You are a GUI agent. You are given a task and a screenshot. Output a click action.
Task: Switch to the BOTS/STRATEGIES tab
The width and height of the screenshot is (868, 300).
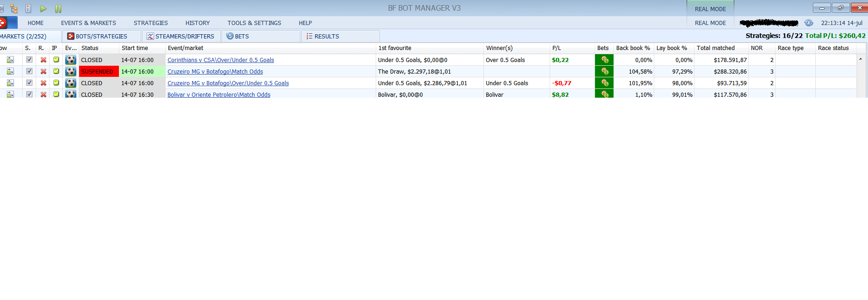pos(102,36)
